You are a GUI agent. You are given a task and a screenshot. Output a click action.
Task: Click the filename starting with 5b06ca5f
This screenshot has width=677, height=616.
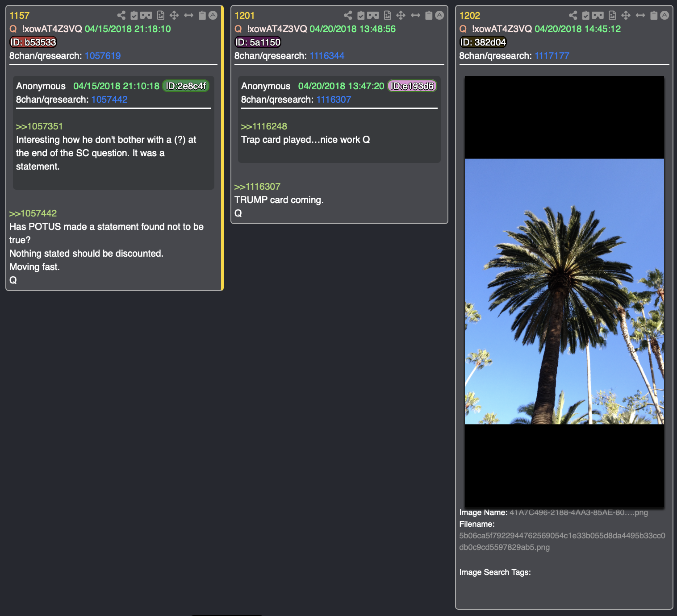click(x=562, y=541)
